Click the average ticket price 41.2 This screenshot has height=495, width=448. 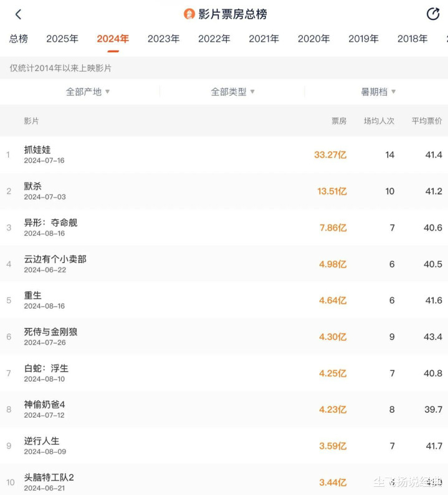(434, 191)
